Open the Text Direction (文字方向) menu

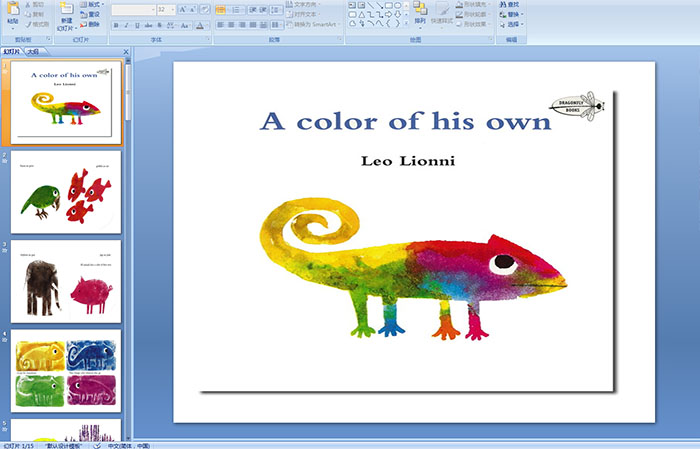coord(303,4)
